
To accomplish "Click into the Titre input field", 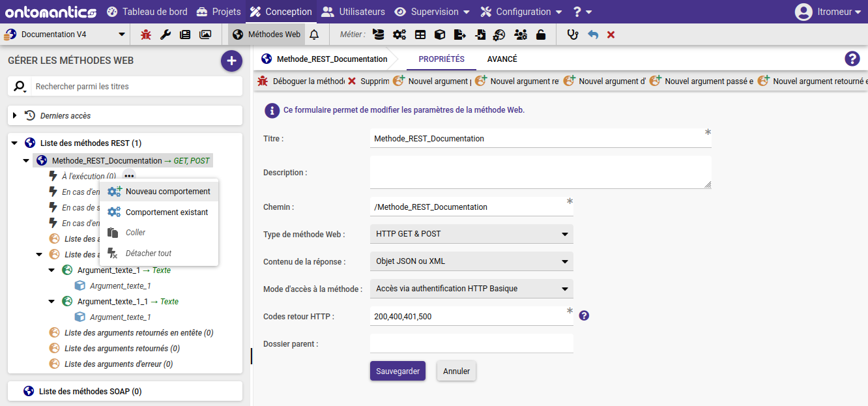I will [x=541, y=139].
